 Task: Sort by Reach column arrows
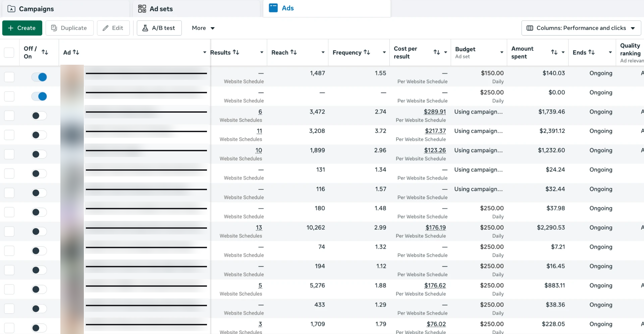293,52
